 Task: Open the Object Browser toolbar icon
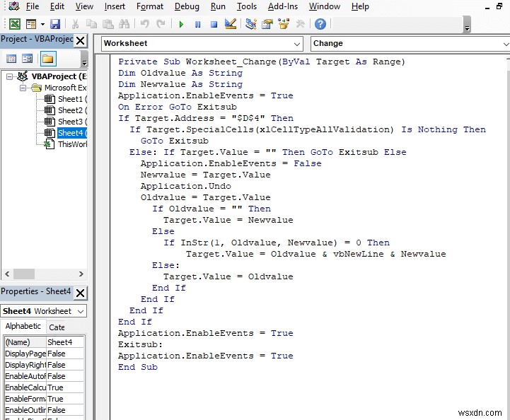(x=284, y=24)
